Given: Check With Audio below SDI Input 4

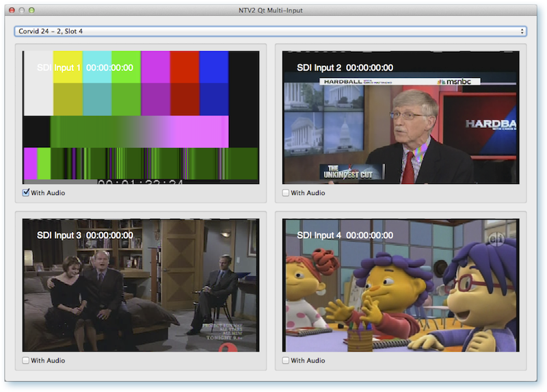Looking at the screenshot, I should [x=286, y=361].
